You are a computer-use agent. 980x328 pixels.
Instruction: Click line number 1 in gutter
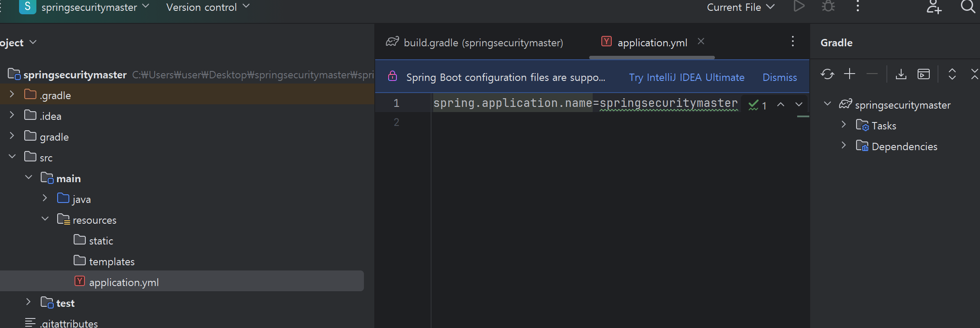(396, 103)
